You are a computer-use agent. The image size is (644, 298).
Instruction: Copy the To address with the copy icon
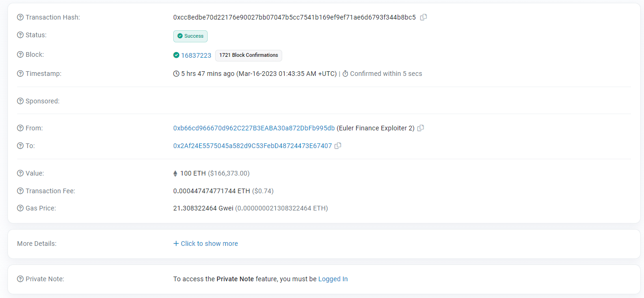pyautogui.click(x=338, y=145)
